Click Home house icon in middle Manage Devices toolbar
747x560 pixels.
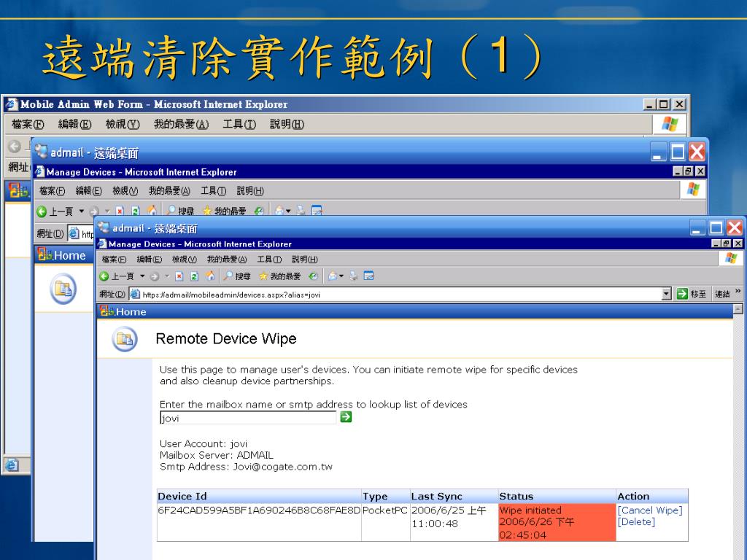click(x=152, y=211)
